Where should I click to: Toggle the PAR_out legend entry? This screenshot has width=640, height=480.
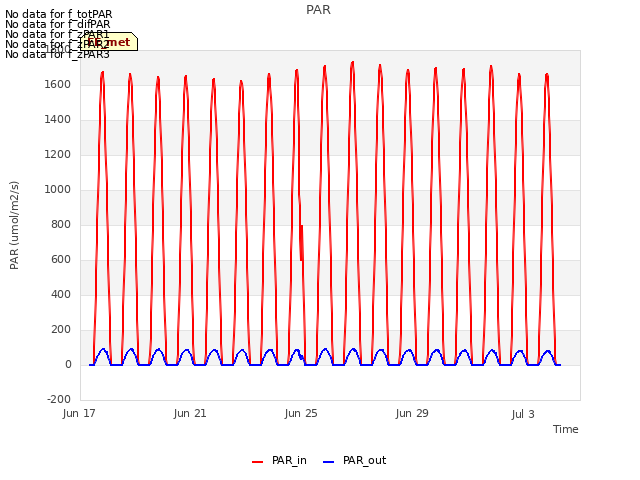click(x=354, y=461)
